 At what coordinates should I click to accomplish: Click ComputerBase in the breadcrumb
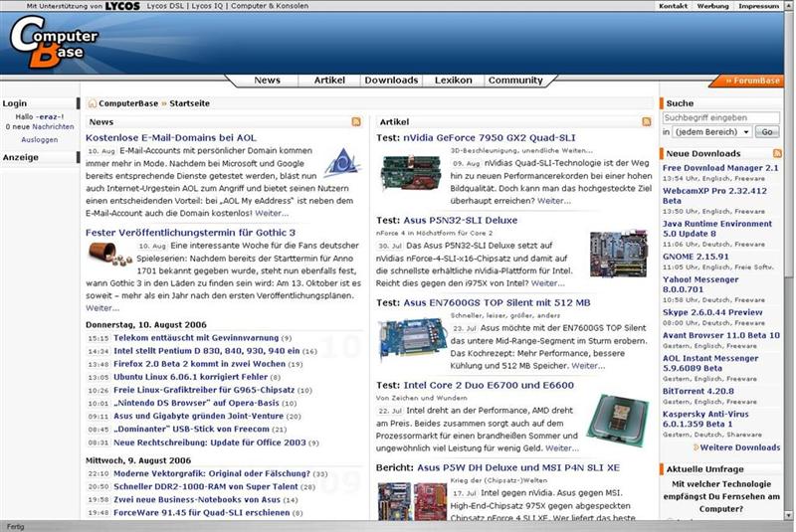[x=128, y=103]
